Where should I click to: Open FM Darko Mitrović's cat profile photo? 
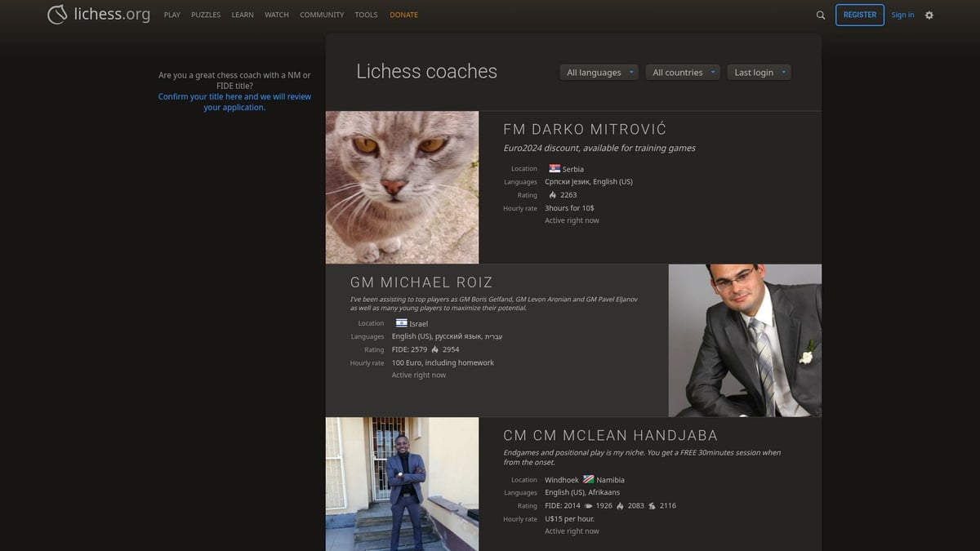pyautogui.click(x=402, y=187)
